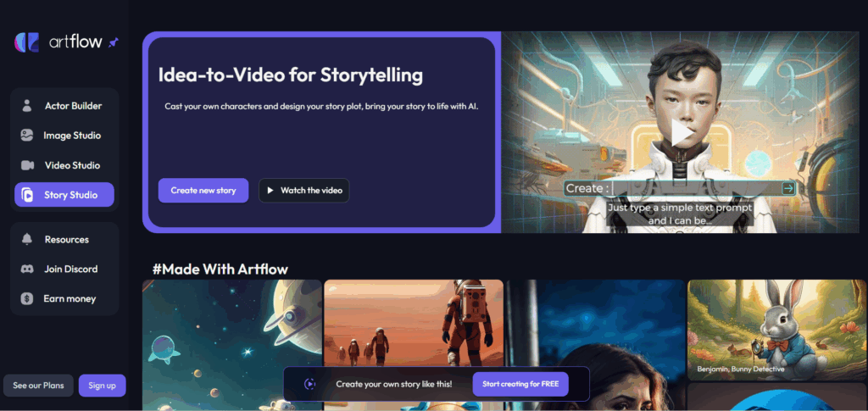Open Resources menu item
This screenshot has width=868, height=411.
tap(64, 240)
